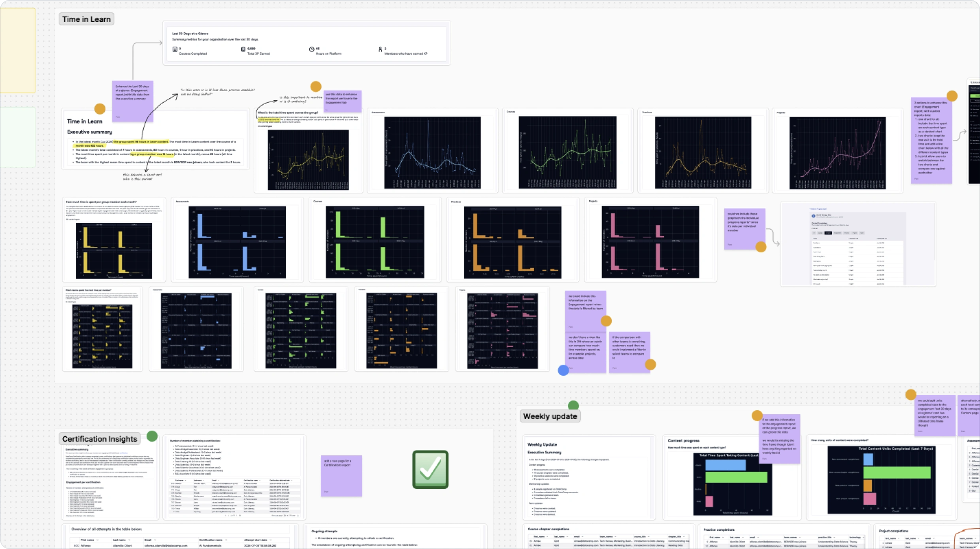The height and width of the screenshot is (549, 980).
Task: Select the pink Projects line chart thumbnail
Action: (837, 153)
